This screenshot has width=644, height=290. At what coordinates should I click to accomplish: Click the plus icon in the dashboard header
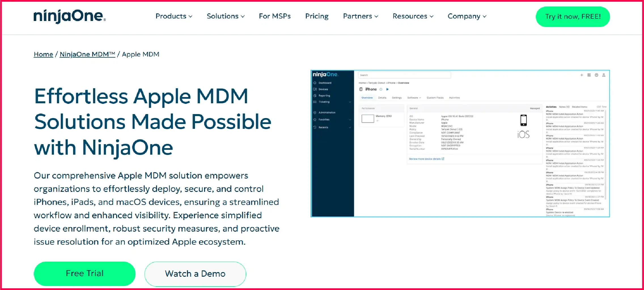click(x=582, y=75)
